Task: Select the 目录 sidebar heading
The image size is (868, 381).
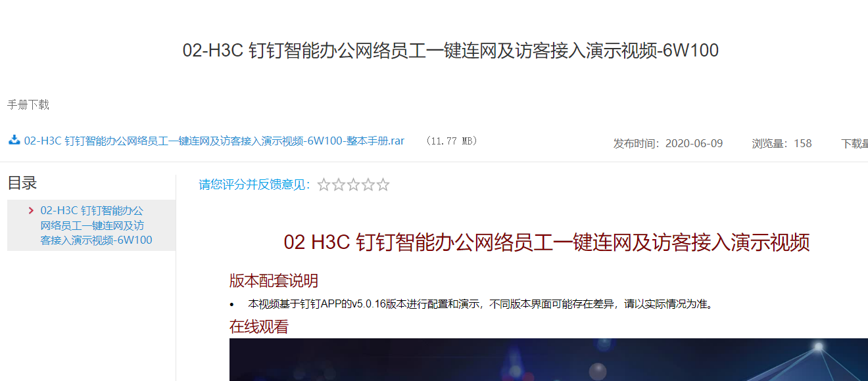Action: pyautogui.click(x=22, y=183)
